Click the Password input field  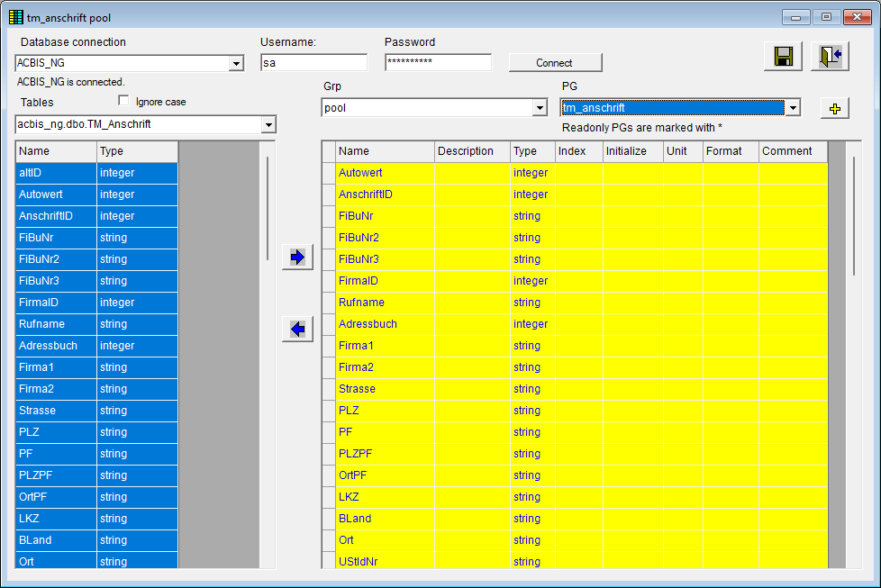click(438, 62)
